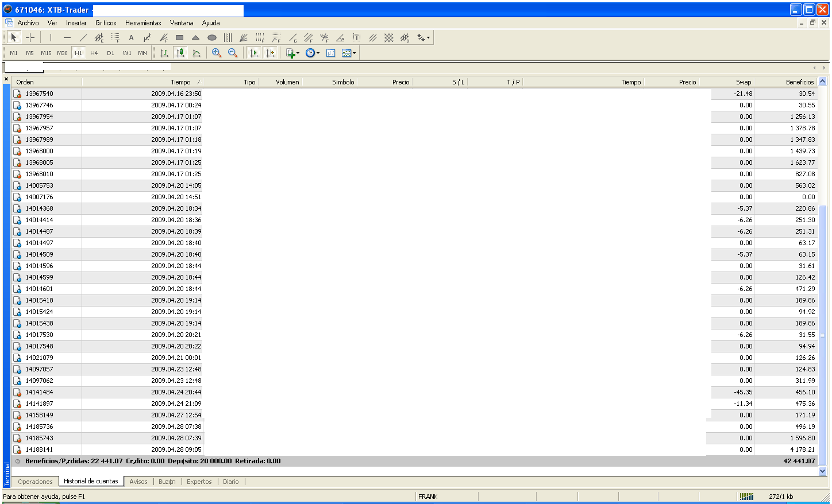Screen dimensions: 832x504
Task: Sort by the Tipo column header
Action: pos(230,82)
